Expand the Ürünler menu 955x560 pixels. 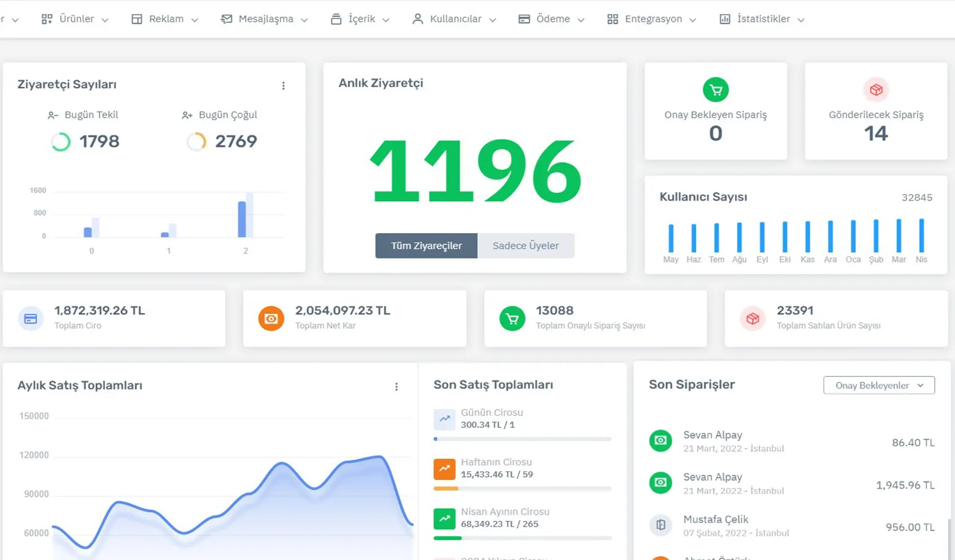pyautogui.click(x=74, y=19)
